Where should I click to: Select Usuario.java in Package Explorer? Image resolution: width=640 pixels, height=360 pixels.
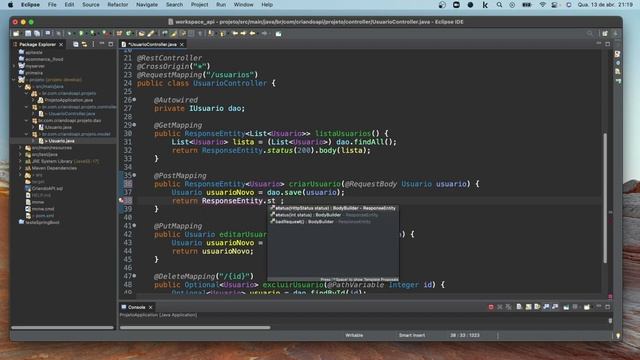click(x=60, y=141)
